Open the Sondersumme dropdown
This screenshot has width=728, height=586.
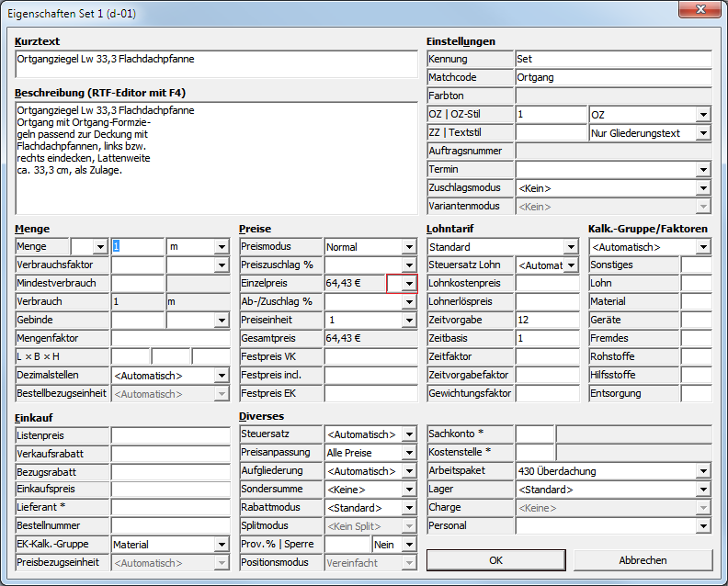coord(408,490)
